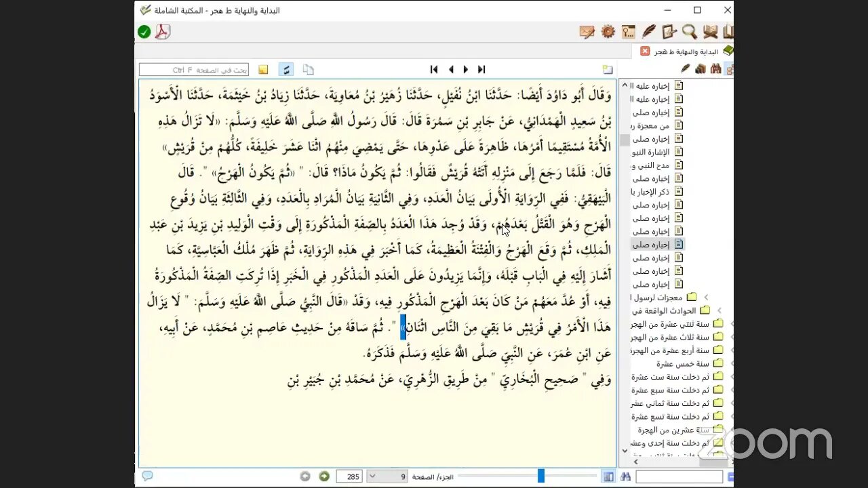This screenshot has width=868, height=488.
Task: Open the settings gear icon
Action: click(x=608, y=32)
